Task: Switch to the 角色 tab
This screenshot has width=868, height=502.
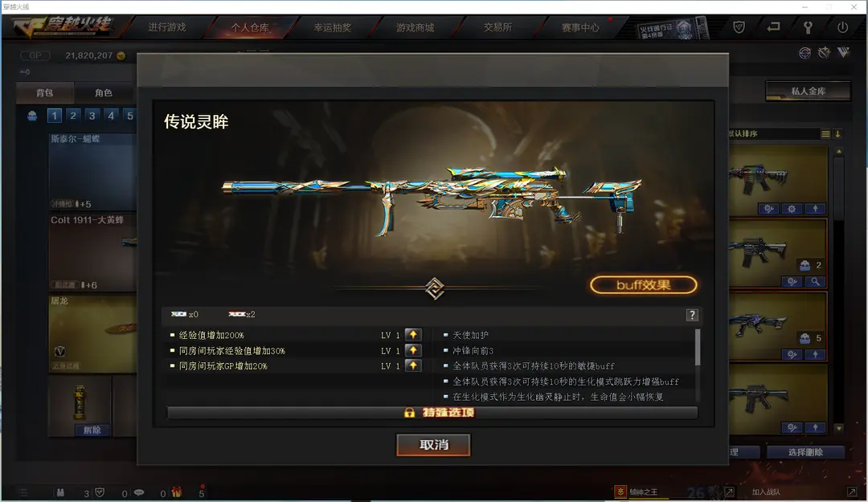Action: (104, 93)
